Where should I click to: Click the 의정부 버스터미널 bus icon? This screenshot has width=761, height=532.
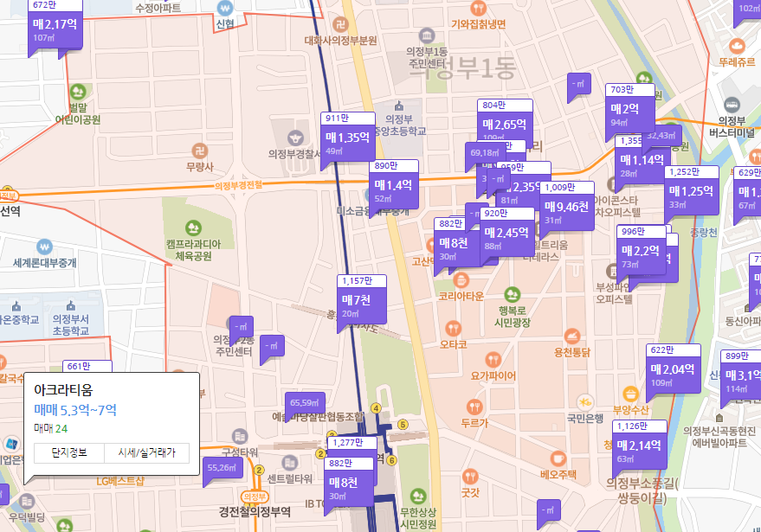click(732, 105)
